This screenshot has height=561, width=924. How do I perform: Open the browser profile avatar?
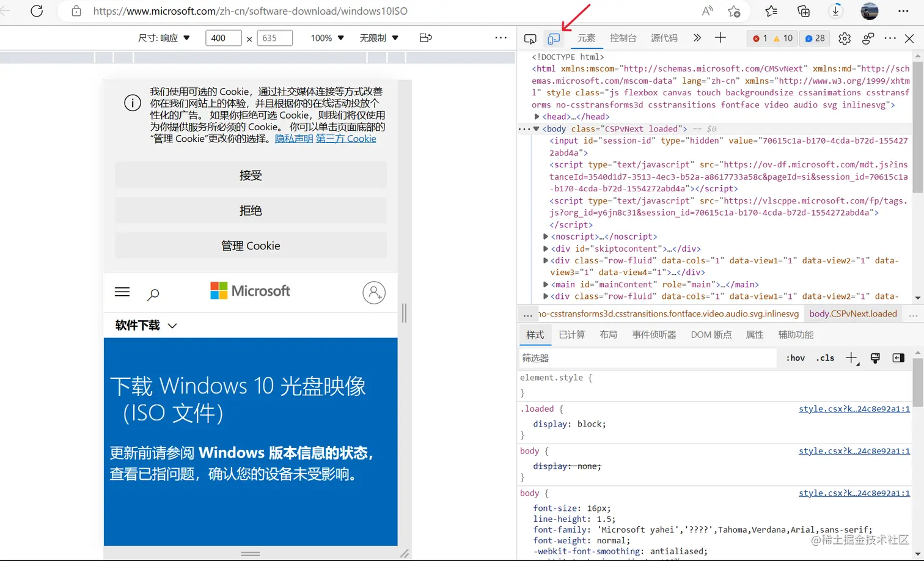[869, 11]
